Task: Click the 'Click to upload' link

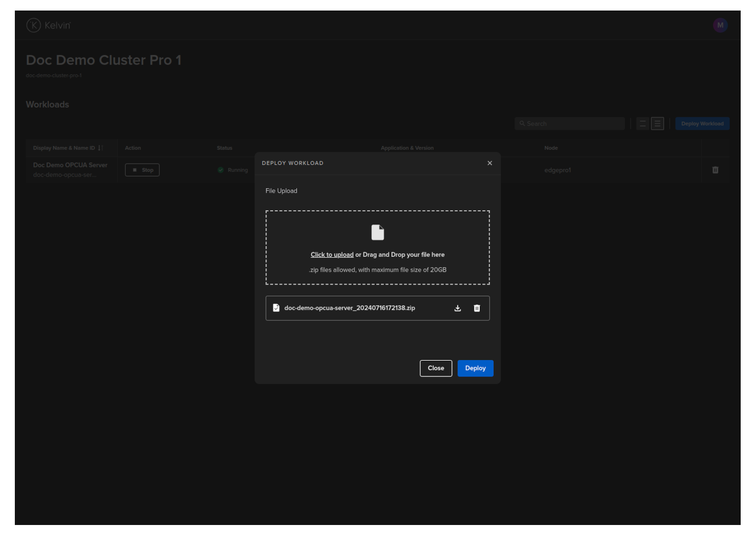Action: pos(332,255)
